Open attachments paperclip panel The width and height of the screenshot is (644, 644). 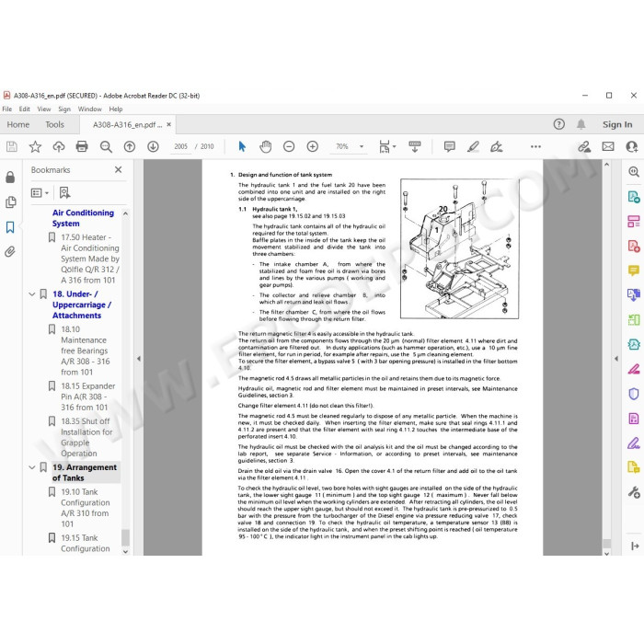[x=10, y=251]
